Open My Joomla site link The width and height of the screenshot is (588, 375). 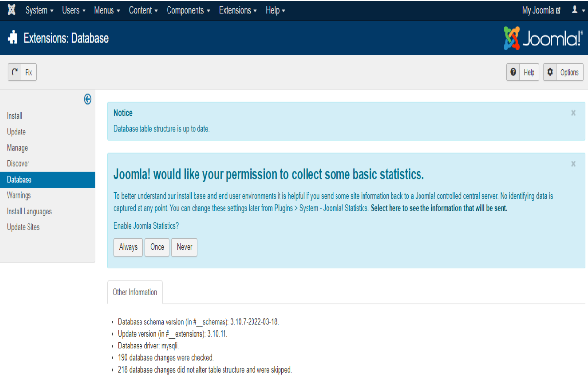[x=541, y=10]
